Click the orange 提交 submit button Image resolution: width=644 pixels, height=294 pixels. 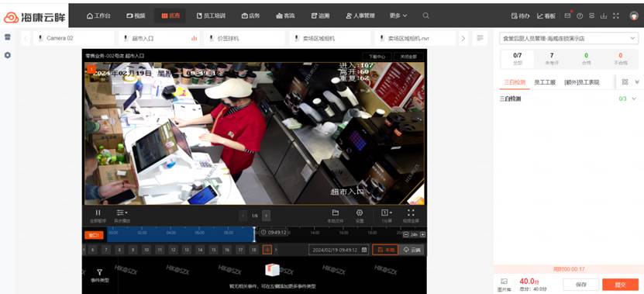point(620,284)
